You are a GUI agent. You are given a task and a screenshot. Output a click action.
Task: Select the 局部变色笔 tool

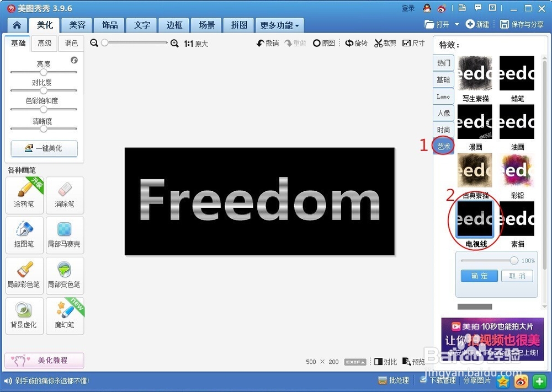[x=65, y=275]
